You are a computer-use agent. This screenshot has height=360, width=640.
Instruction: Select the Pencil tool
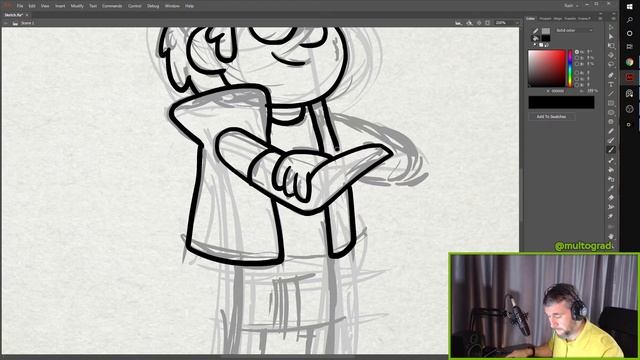[611, 131]
